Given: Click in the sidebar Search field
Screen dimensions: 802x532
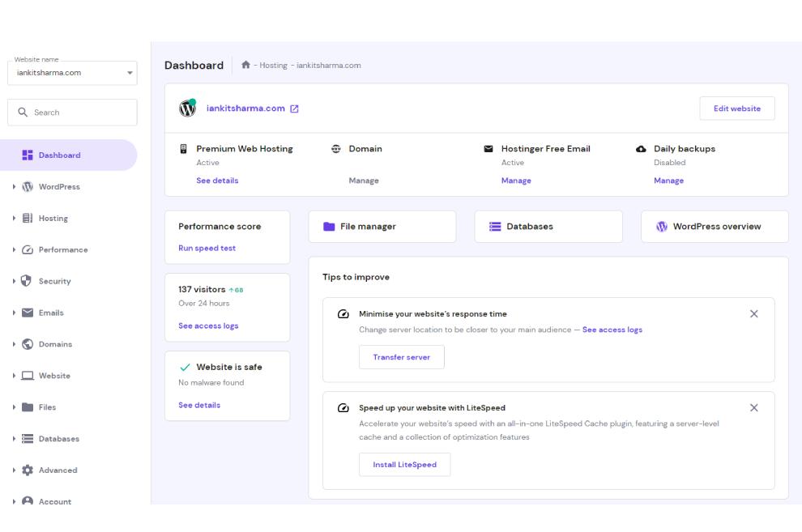Looking at the screenshot, I should 72,113.
